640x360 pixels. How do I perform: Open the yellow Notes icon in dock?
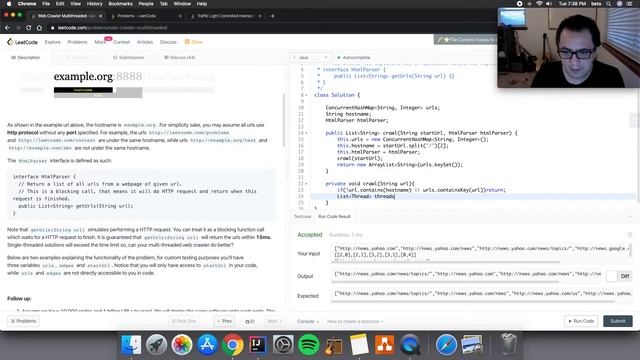[359, 345]
